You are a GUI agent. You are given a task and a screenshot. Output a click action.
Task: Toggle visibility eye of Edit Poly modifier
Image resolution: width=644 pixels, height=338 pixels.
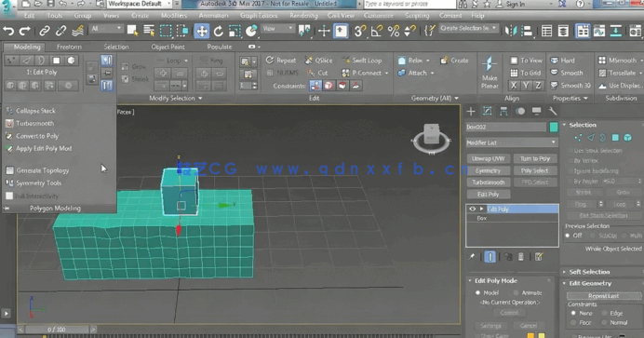point(473,210)
